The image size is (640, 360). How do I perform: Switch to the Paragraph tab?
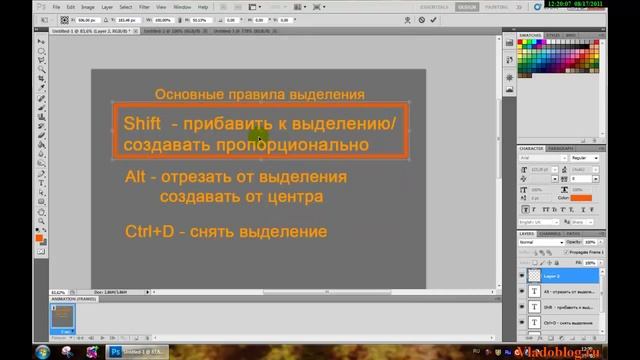561,148
